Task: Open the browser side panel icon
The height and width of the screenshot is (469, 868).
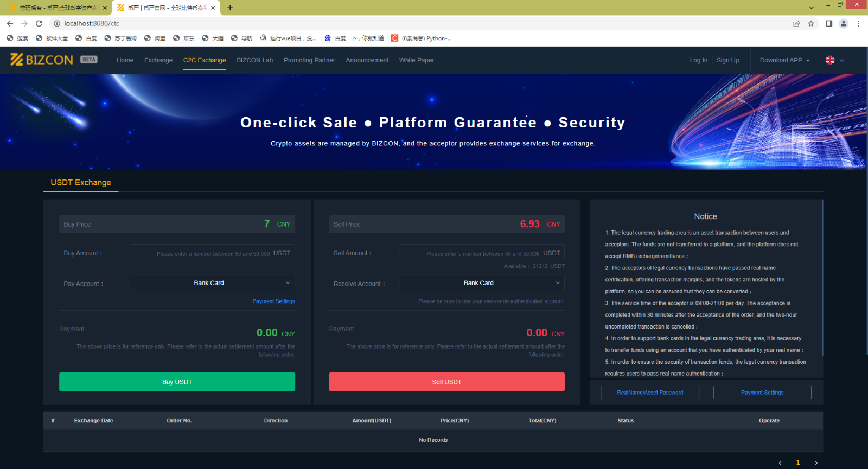Action: click(x=828, y=23)
